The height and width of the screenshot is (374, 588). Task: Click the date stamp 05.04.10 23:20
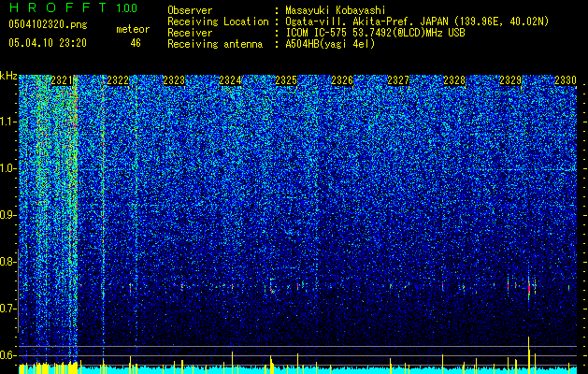[x=48, y=43]
